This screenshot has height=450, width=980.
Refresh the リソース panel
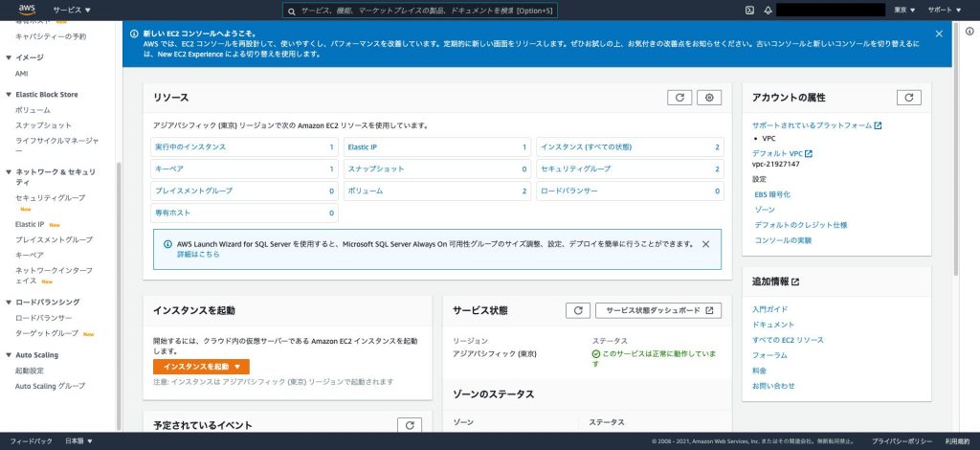[x=679, y=98]
